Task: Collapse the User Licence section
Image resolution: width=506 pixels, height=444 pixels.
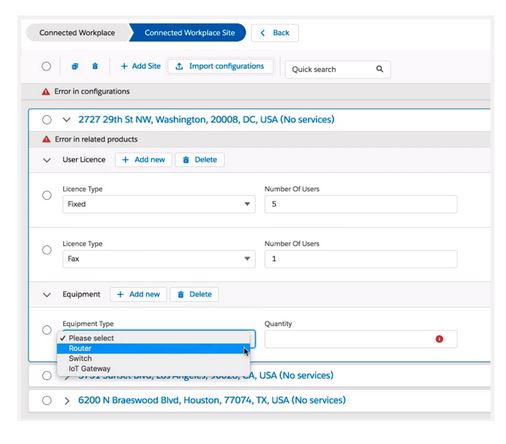Action: (x=47, y=160)
